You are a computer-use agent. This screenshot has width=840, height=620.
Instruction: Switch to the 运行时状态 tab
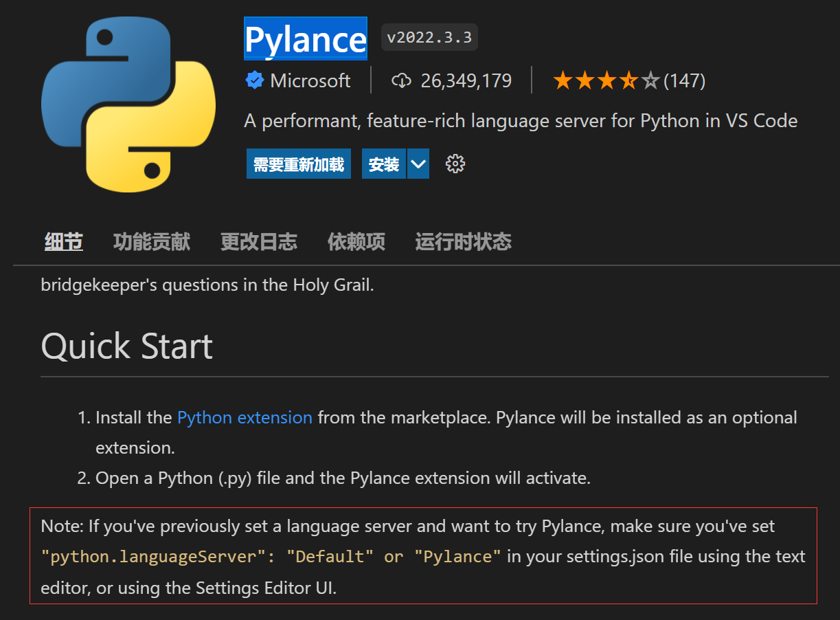coord(463,241)
